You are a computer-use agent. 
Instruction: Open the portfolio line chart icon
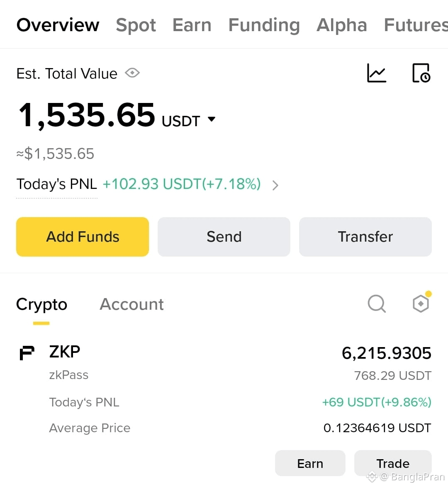(x=376, y=73)
